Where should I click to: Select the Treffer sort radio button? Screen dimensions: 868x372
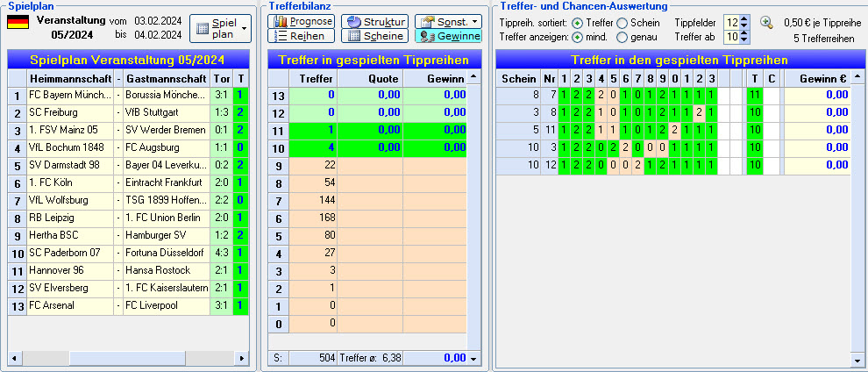click(x=578, y=23)
